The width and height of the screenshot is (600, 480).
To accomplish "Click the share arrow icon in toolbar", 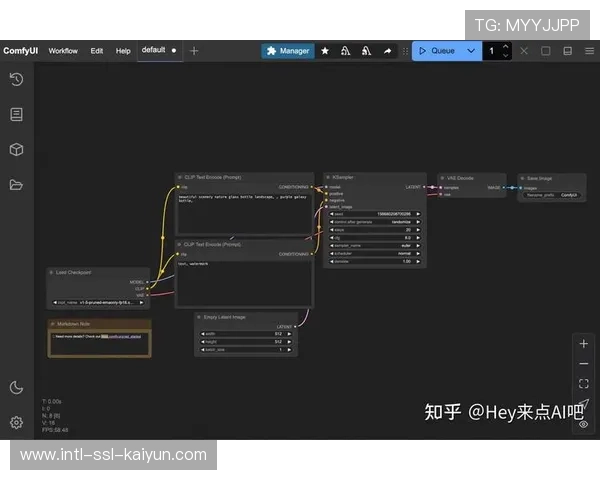I will coord(387,50).
